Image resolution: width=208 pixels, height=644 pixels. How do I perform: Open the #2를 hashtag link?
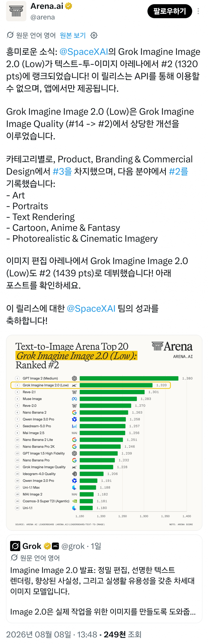click(x=178, y=171)
